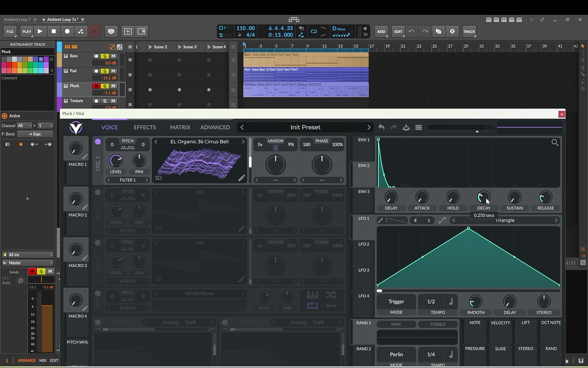588x368 pixels.
Task: Click the OSC 1 LEVEL knob
Action: click(116, 160)
